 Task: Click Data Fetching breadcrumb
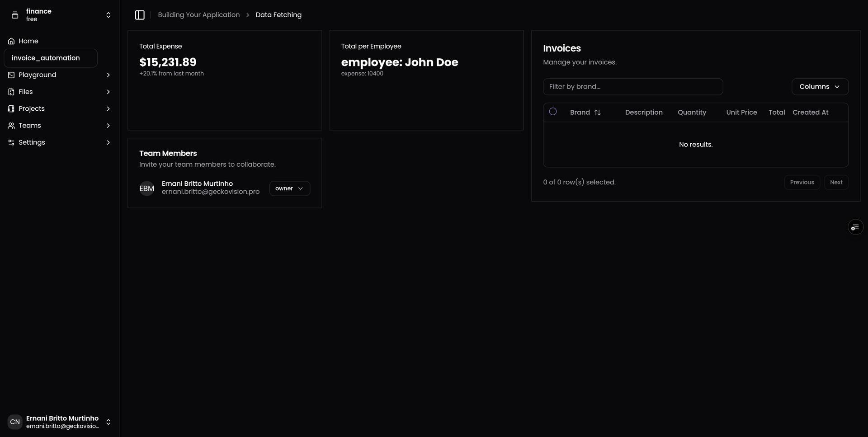[278, 15]
